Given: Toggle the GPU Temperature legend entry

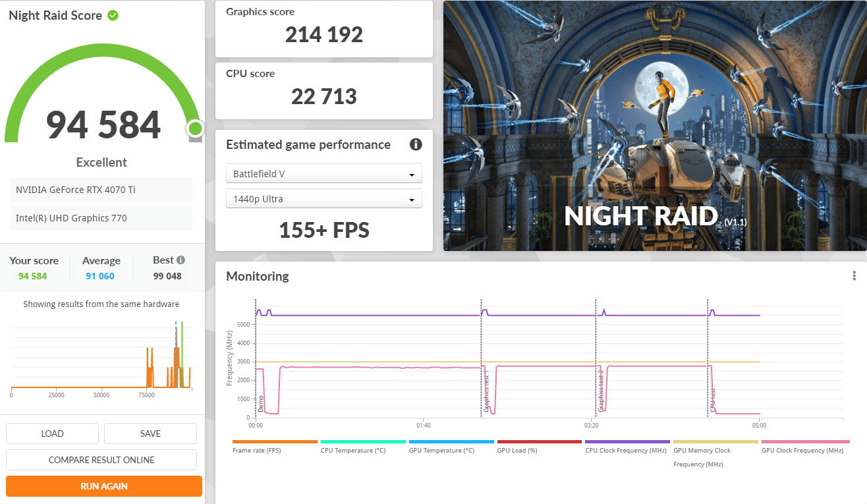Looking at the screenshot, I should (451, 447).
